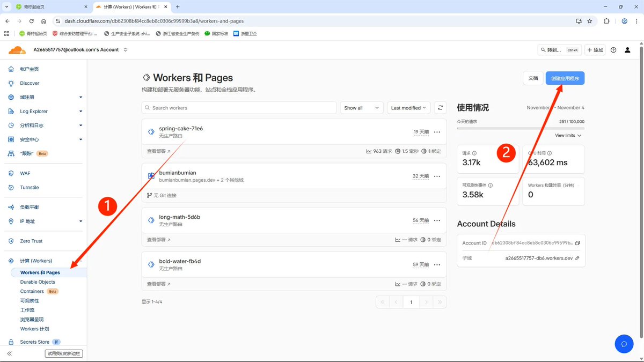644x362 pixels.
Task: Select 工作流 in sidebar
Action: tap(27, 310)
